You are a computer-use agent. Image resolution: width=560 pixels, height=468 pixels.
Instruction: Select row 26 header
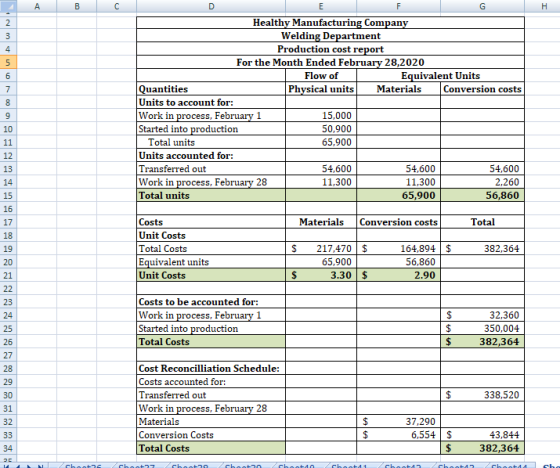[x=8, y=342]
